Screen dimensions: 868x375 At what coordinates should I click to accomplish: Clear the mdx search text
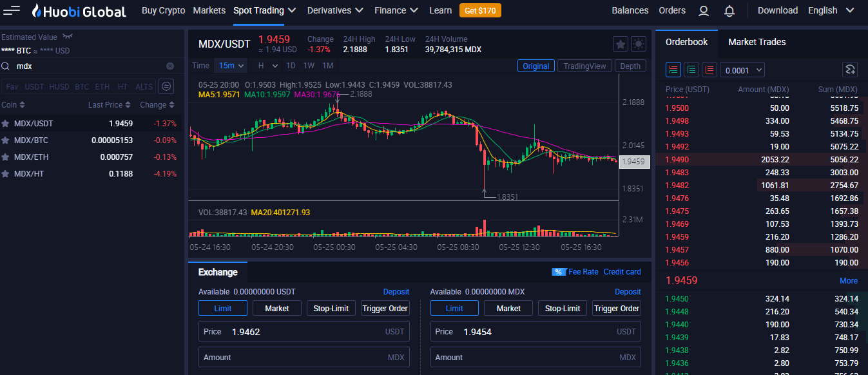click(x=170, y=66)
